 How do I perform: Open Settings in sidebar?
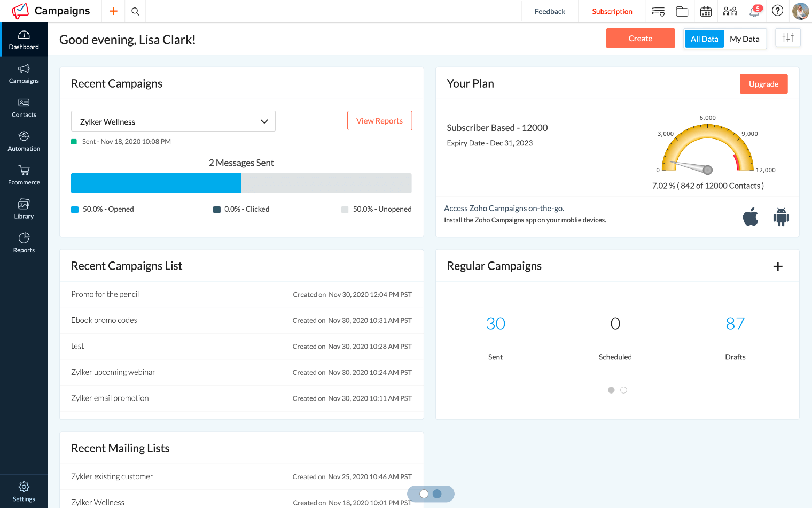24,491
